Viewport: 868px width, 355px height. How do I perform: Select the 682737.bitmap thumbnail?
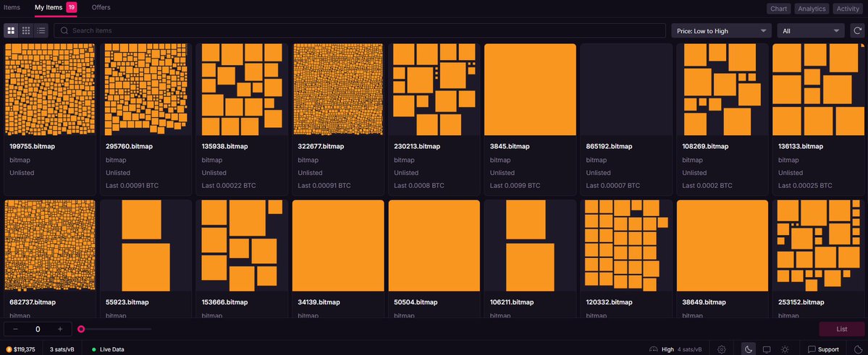(x=50, y=246)
